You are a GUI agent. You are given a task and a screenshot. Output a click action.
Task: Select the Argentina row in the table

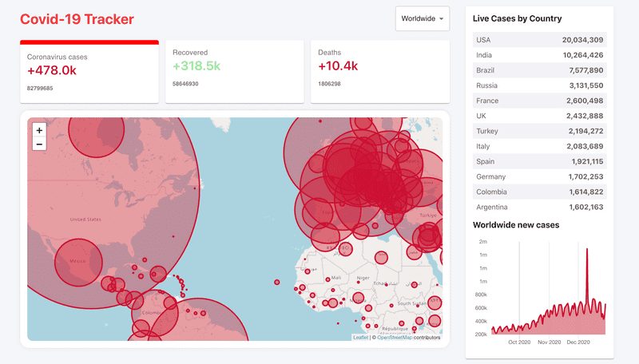tap(539, 207)
